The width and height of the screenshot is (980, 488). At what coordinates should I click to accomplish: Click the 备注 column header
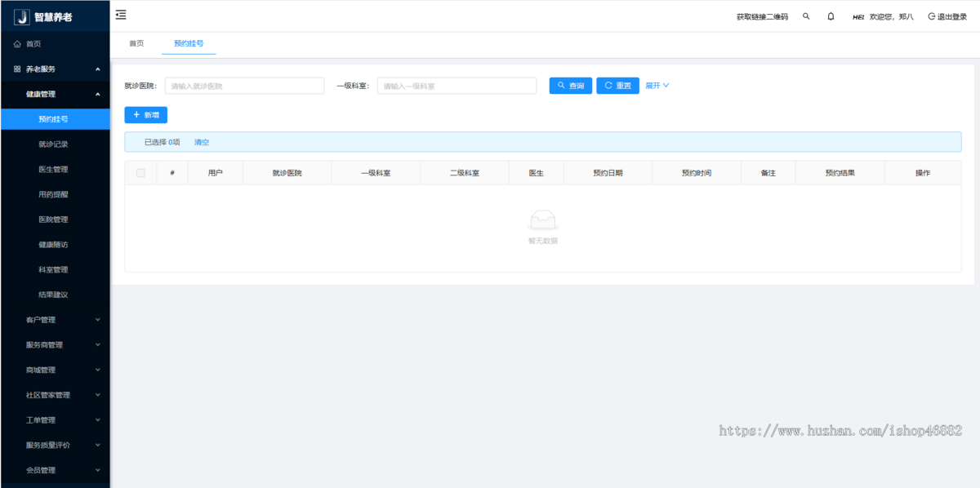pos(768,173)
